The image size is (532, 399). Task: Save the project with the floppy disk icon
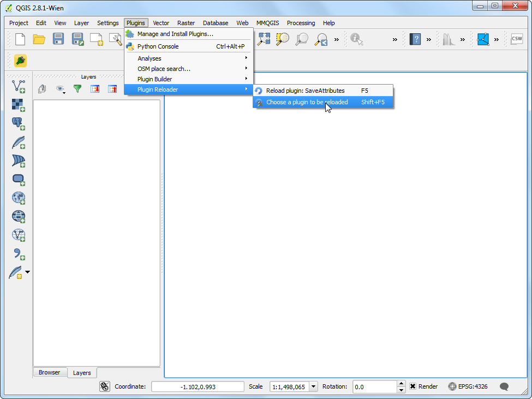[x=58, y=39]
